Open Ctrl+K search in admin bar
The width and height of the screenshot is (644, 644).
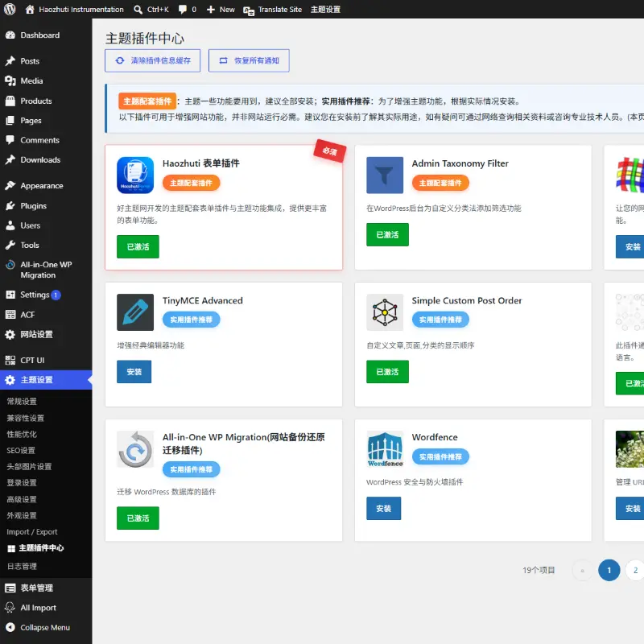(151, 9)
